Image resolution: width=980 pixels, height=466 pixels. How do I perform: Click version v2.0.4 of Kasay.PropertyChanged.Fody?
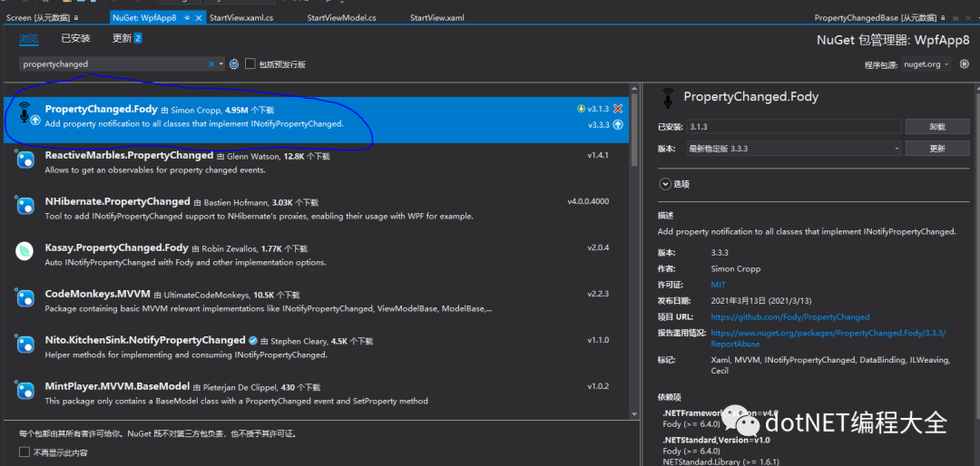(x=597, y=248)
